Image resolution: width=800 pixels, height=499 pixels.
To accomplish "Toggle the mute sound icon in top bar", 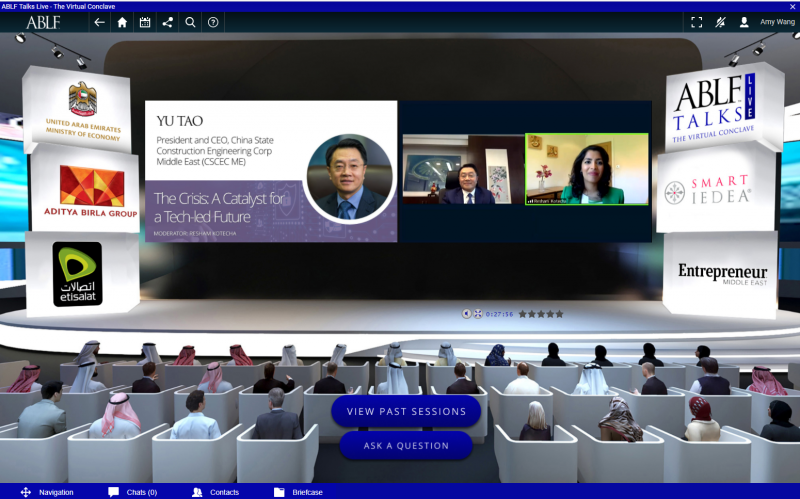I will pyautogui.click(x=720, y=22).
